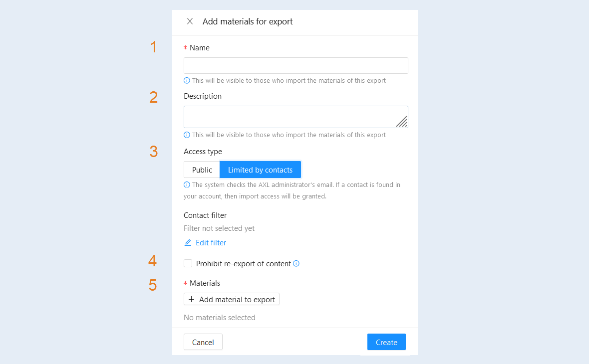Viewport: 589px width, 364px height.
Task: Click Add material to export button
Action: (232, 299)
